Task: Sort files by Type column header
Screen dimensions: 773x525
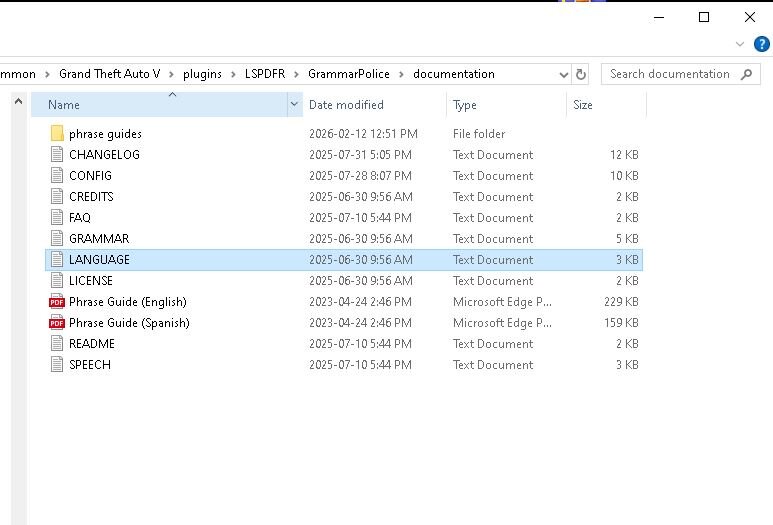Action: coord(465,105)
